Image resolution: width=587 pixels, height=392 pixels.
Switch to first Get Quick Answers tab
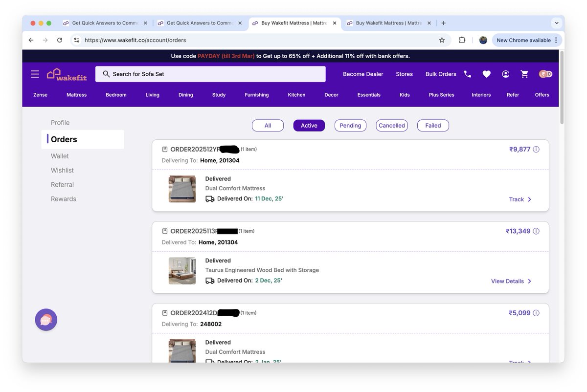click(105, 23)
